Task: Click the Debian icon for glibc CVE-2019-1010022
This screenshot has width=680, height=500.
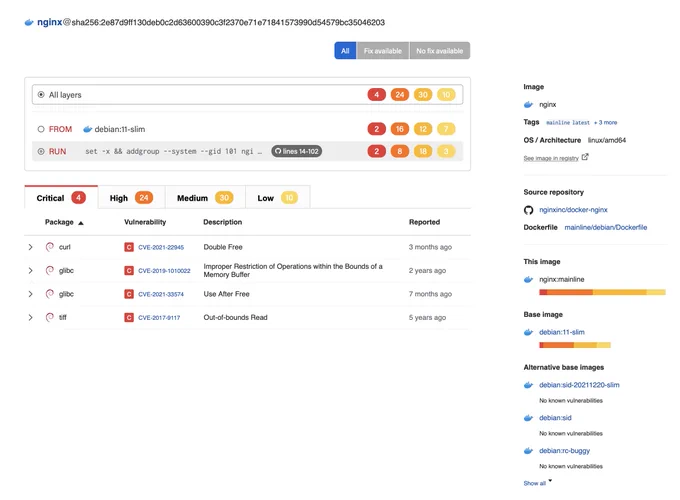Action: 50,270
